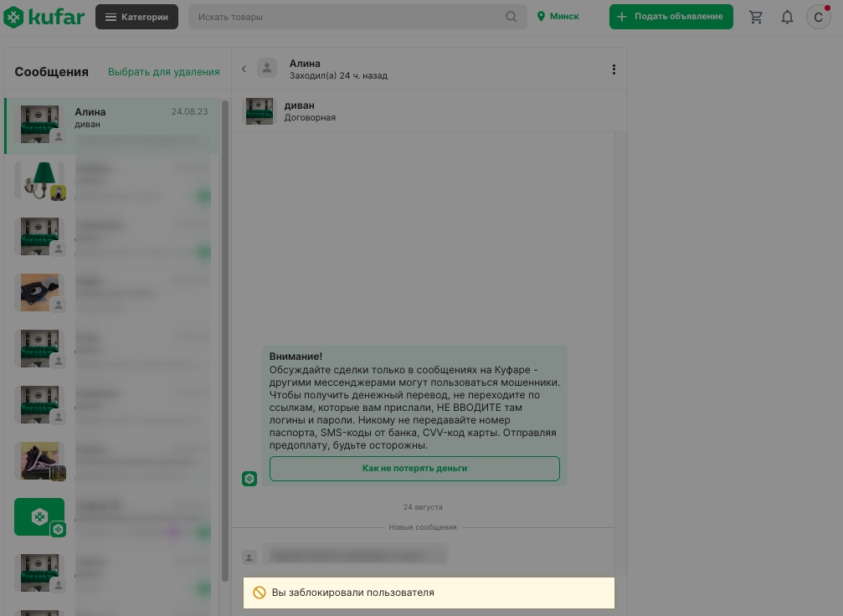Click the 24.08.23 date on Алина's row
Image resolution: width=843 pixels, height=616 pixels.
click(190, 112)
